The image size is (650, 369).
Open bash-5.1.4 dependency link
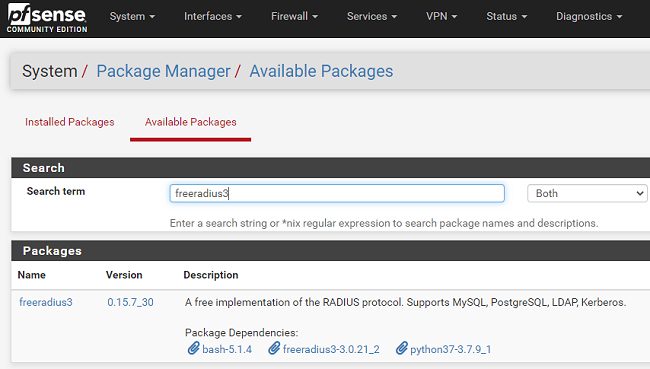[x=227, y=350]
